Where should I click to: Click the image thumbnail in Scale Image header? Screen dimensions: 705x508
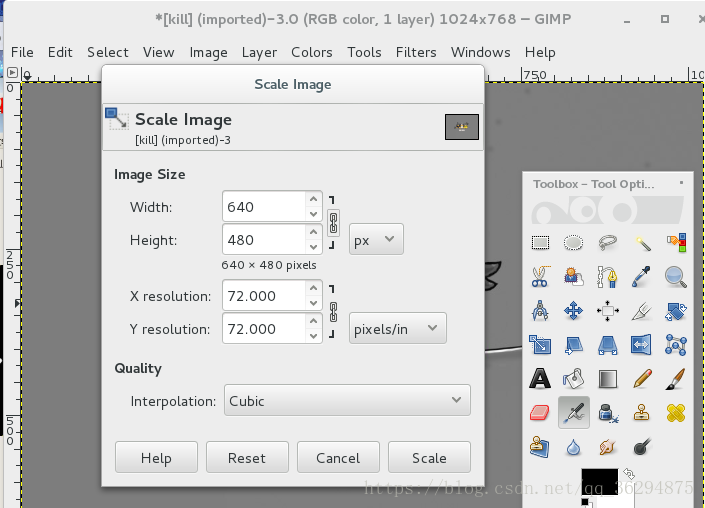[462, 127]
